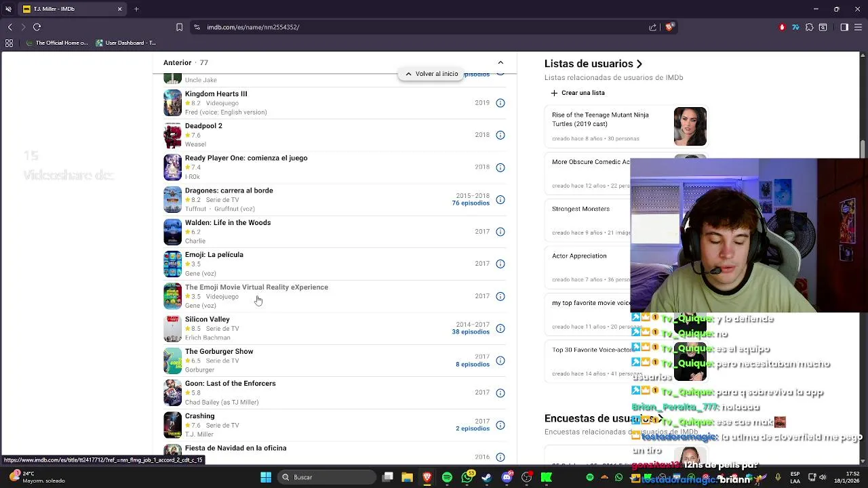This screenshot has height=488, width=868.
Task: Collapse the Anterior 77 credits section
Action: tap(500, 62)
